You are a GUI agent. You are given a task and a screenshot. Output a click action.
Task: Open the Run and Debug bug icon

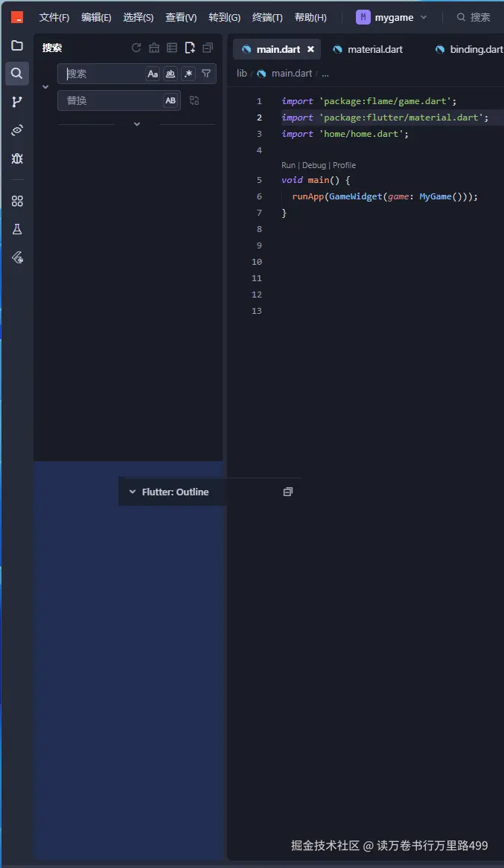coord(17,158)
